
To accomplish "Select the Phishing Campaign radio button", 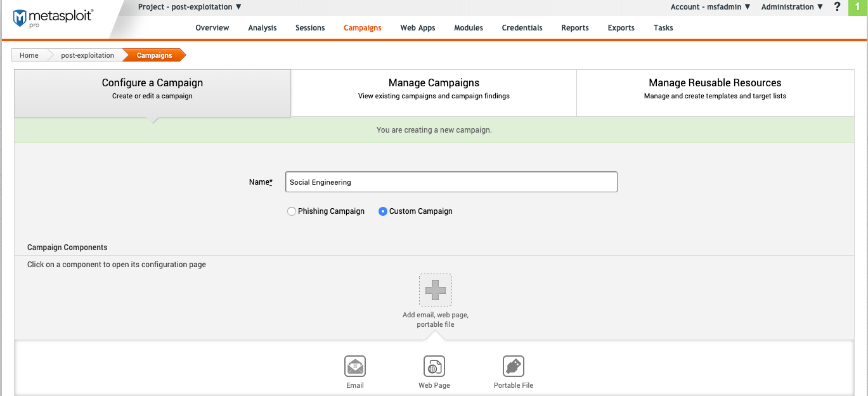I will coord(292,211).
